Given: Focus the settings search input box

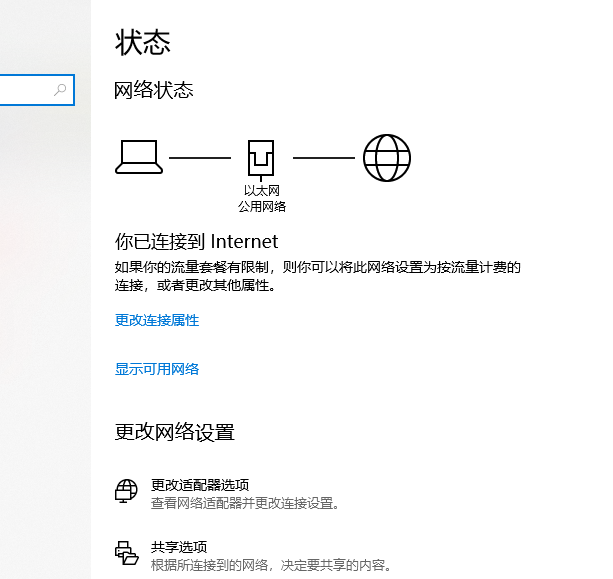Looking at the screenshot, I should coord(25,90).
